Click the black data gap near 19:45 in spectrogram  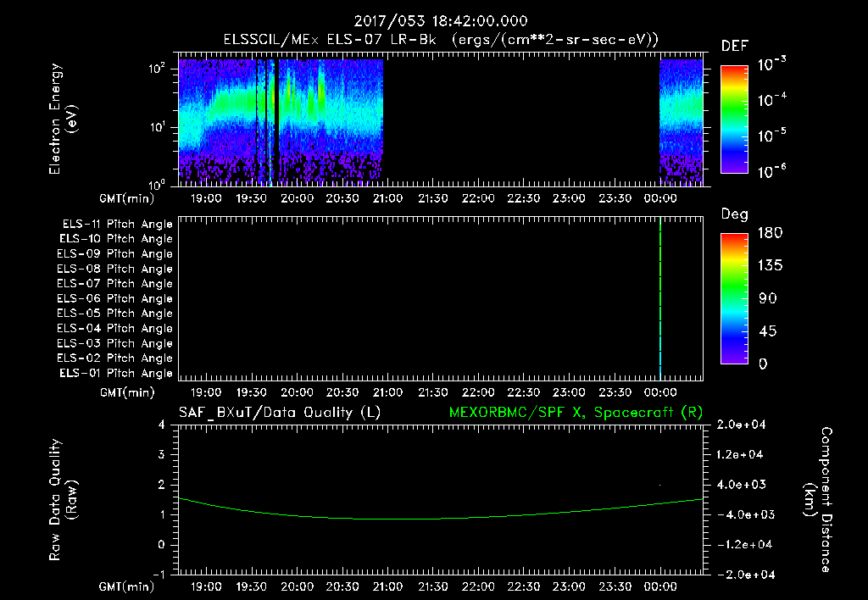tap(277, 122)
